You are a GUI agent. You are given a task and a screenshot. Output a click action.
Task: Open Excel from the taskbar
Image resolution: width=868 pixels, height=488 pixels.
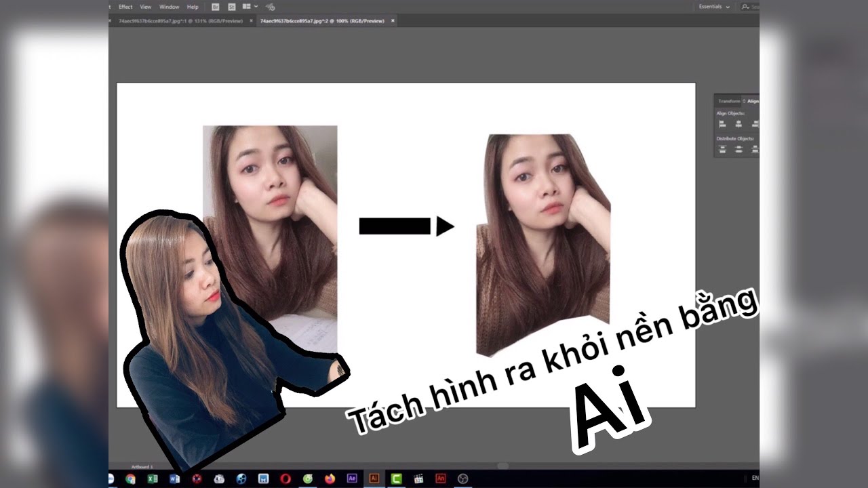pos(153,479)
